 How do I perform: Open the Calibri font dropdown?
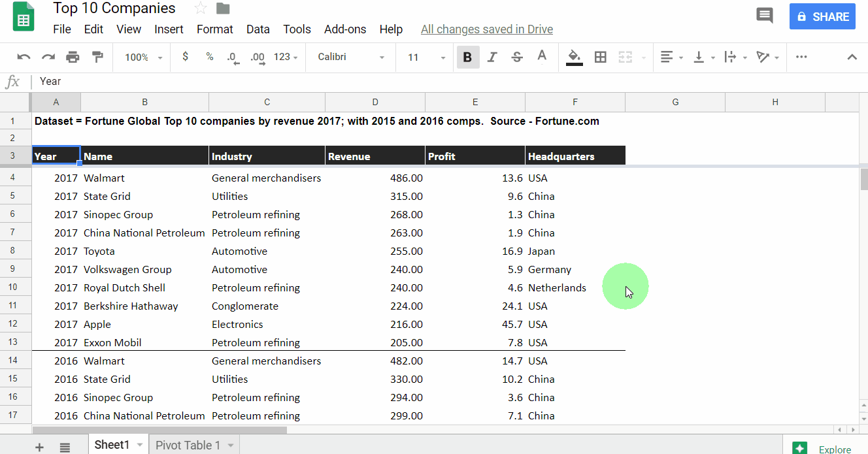(x=351, y=57)
